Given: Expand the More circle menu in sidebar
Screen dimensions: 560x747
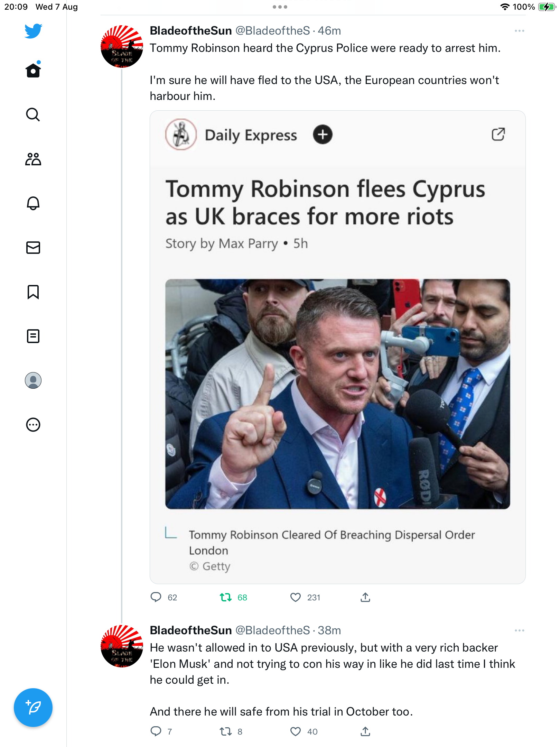Looking at the screenshot, I should coord(33,425).
